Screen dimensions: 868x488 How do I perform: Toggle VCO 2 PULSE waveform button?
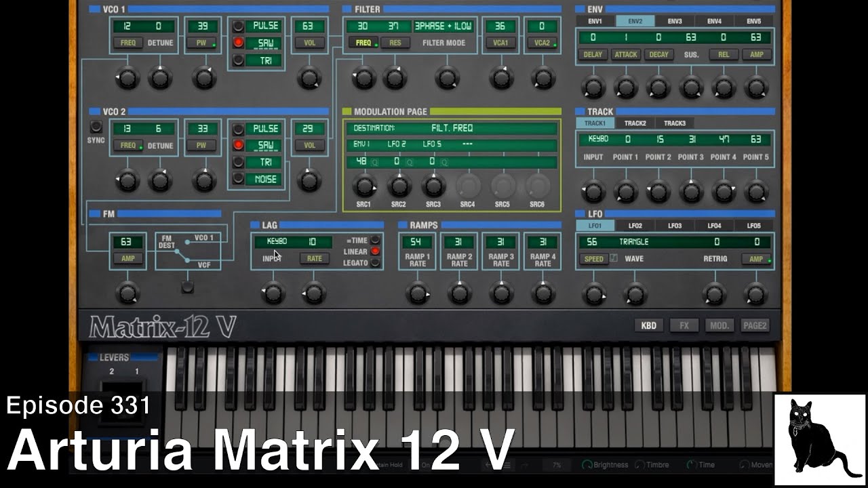coord(239,129)
